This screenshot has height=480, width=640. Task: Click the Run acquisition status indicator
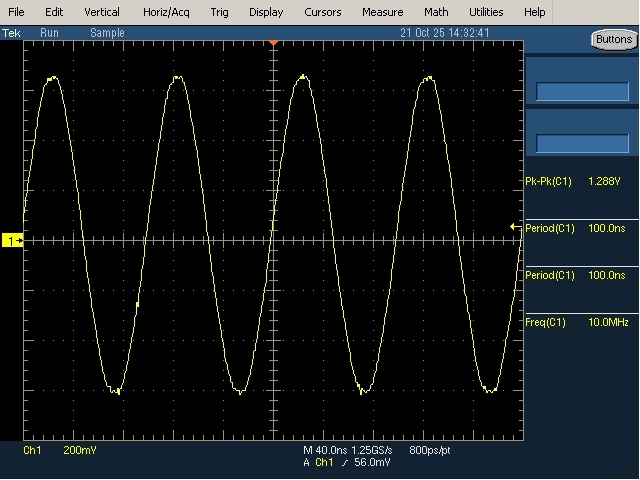coord(49,33)
